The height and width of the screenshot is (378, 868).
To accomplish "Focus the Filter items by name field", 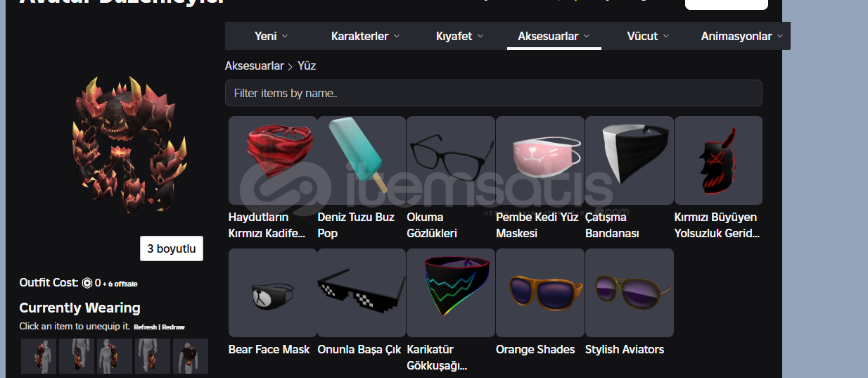I will point(494,93).
